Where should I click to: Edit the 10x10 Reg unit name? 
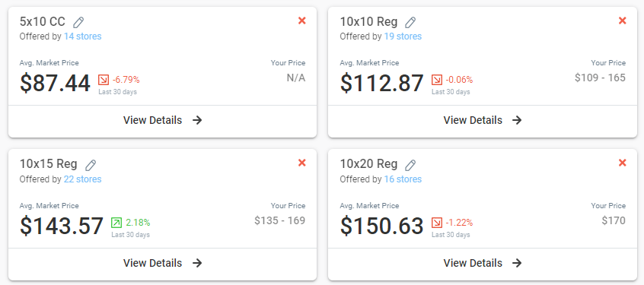410,22
